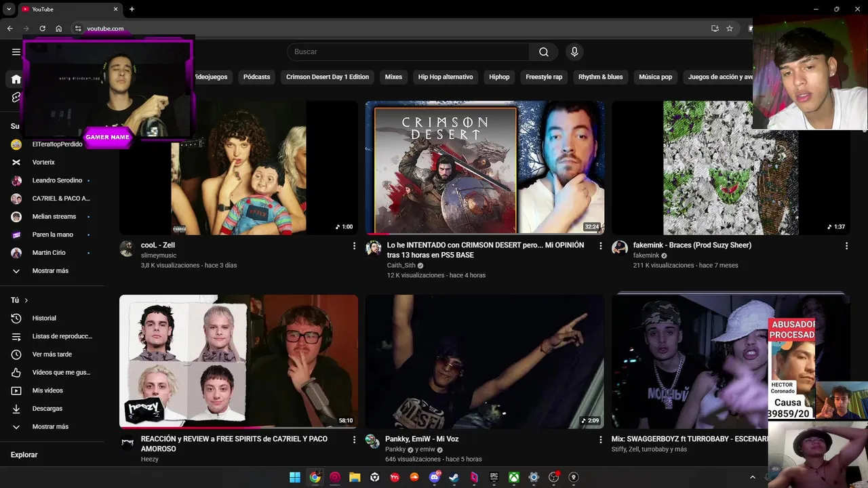
Task: Open Melian streams subscription
Action: click(x=54, y=216)
